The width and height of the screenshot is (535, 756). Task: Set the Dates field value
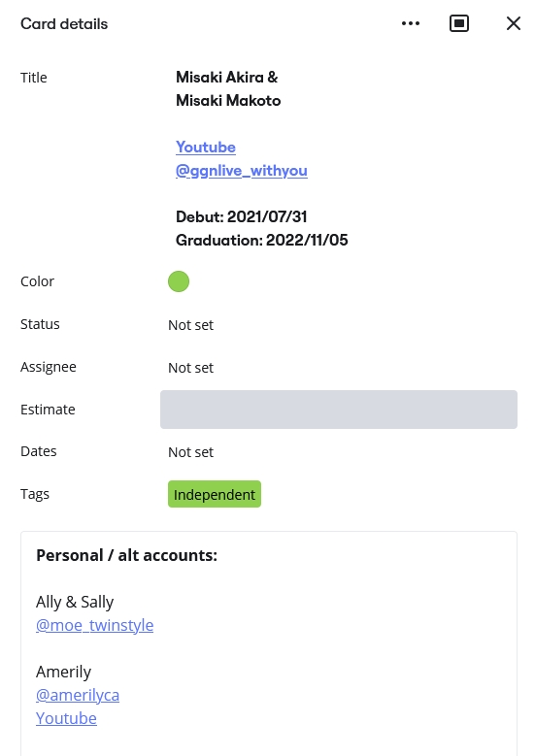pyautogui.click(x=190, y=452)
